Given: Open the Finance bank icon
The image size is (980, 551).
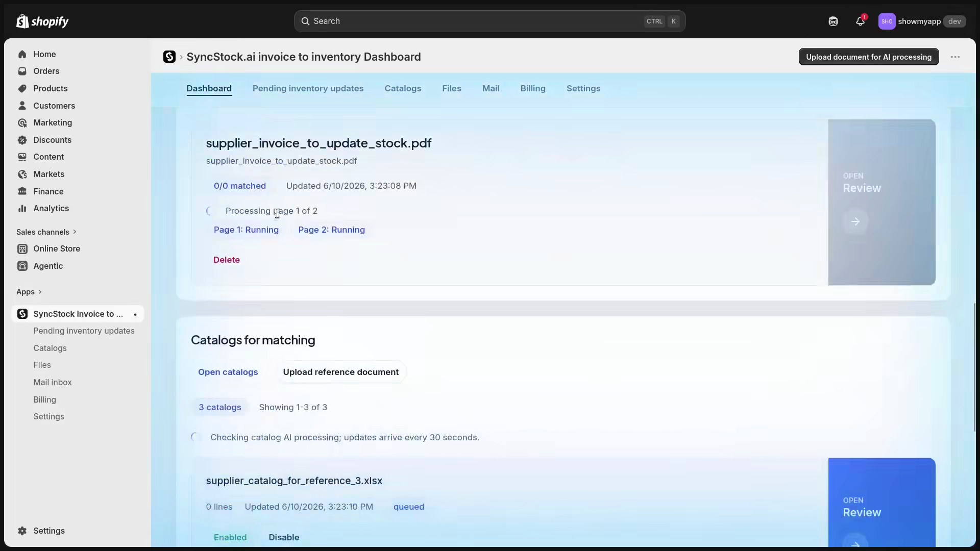Looking at the screenshot, I should coord(22,191).
